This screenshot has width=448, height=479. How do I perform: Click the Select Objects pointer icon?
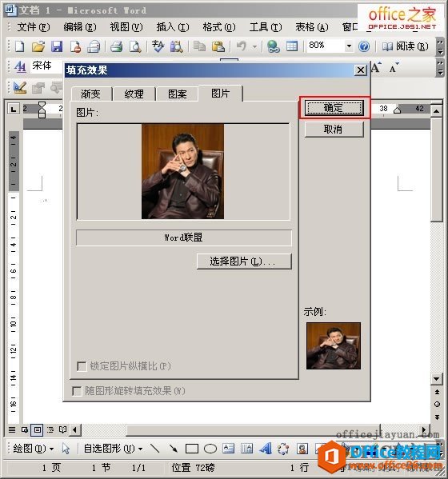pos(66,449)
